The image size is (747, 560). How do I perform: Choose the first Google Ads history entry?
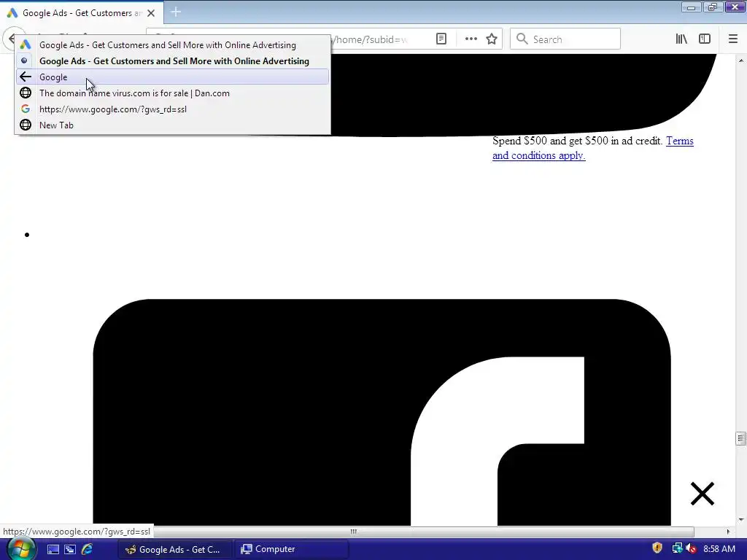click(173, 44)
